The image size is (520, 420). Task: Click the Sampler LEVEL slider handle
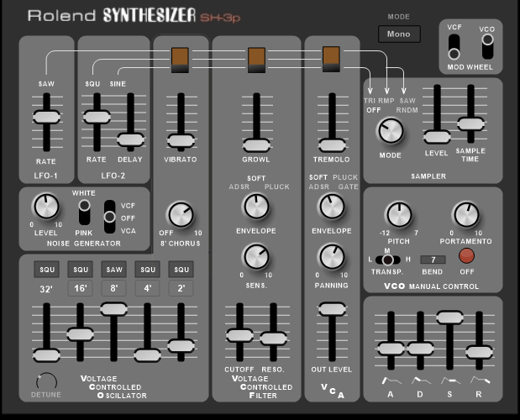point(437,137)
